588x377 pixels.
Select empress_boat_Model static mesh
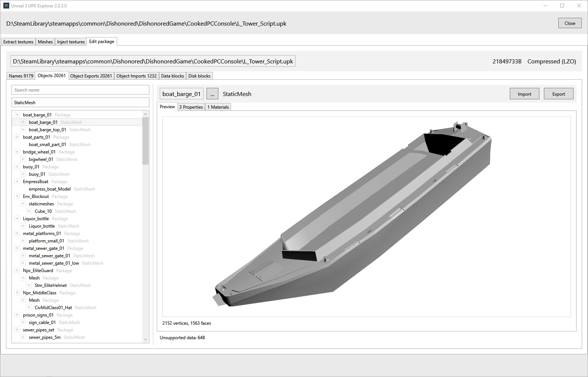(50, 189)
